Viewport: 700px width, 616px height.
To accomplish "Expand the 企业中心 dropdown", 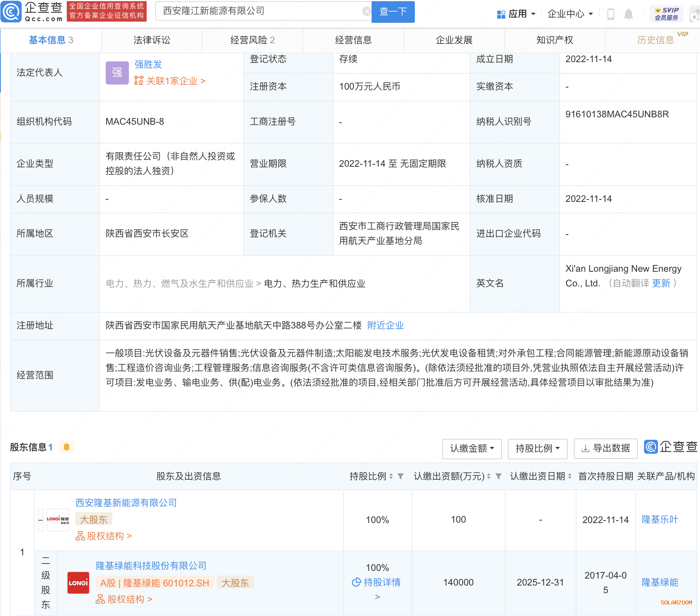I will coord(570,14).
